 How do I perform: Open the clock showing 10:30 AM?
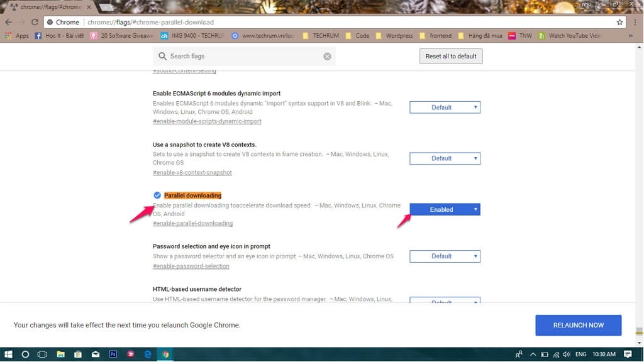coord(604,354)
